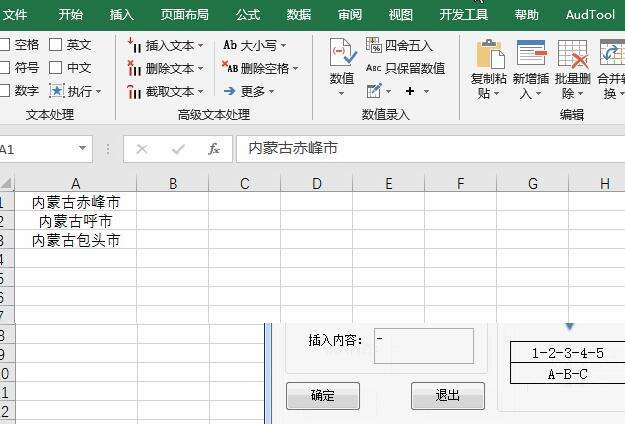The image size is (625, 424).
Task: Open the 文件 menu tab
Action: point(14,15)
